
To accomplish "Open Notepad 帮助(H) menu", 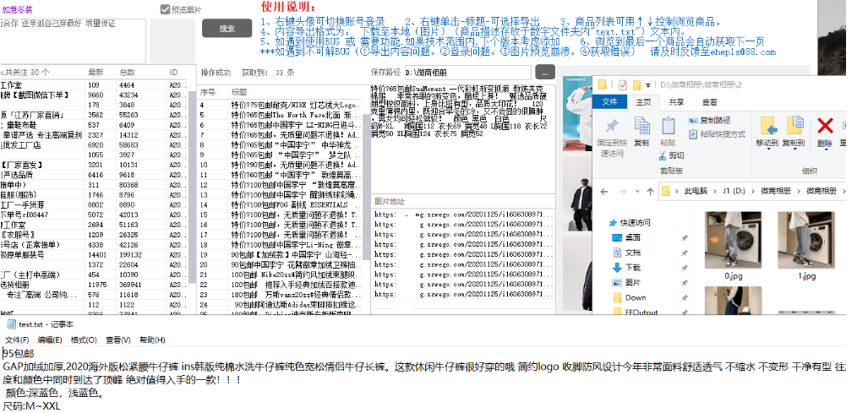I will pyautogui.click(x=152, y=340).
